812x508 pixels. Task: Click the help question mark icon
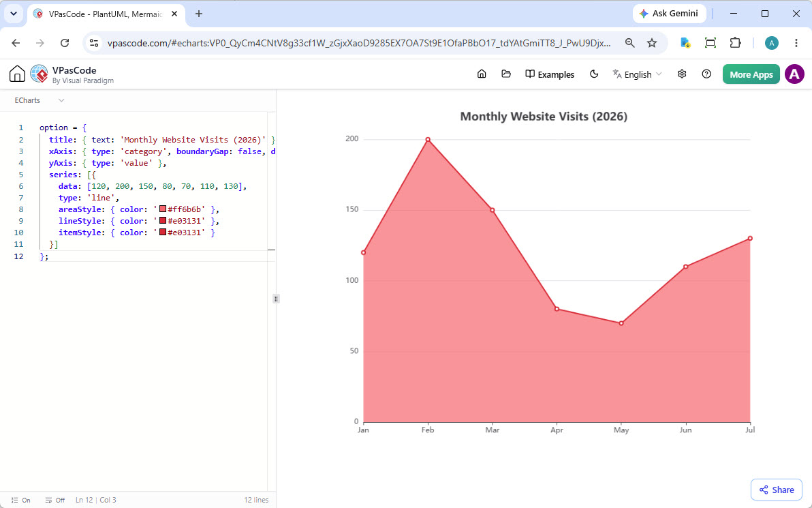[706, 74]
